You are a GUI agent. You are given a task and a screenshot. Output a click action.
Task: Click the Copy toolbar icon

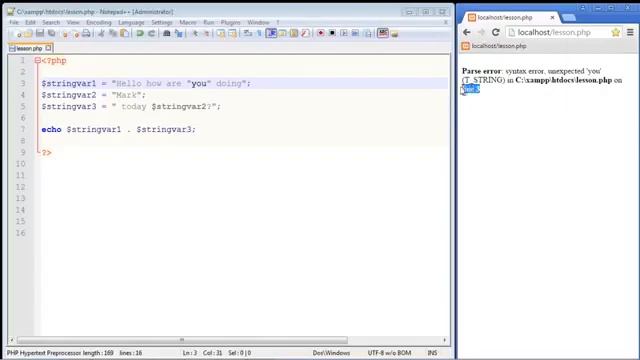pyautogui.click(x=113, y=33)
